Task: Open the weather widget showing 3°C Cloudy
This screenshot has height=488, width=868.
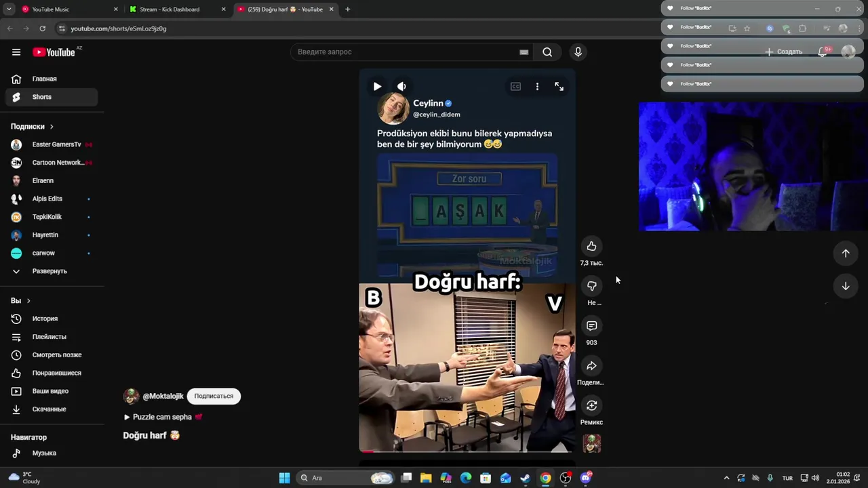Action: pyautogui.click(x=23, y=478)
